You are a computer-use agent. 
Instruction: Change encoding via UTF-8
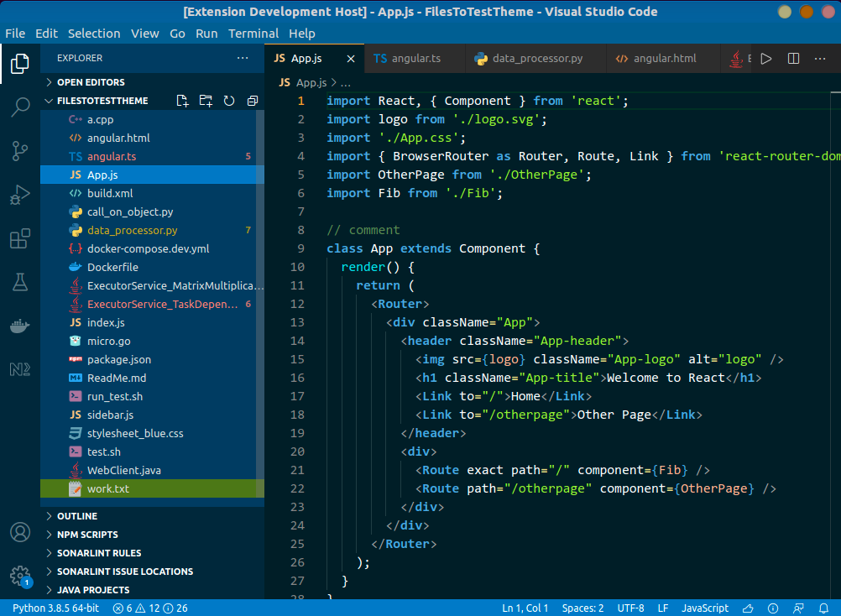631,608
